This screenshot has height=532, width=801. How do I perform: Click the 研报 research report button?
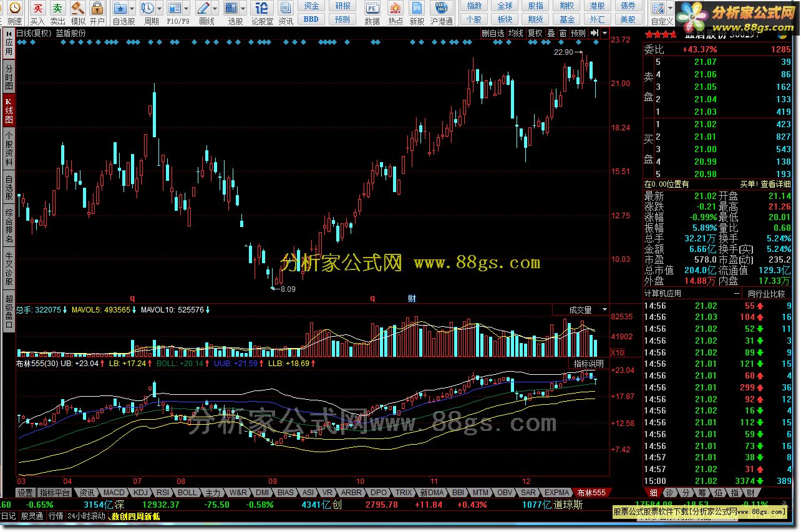pyautogui.click(x=343, y=6)
